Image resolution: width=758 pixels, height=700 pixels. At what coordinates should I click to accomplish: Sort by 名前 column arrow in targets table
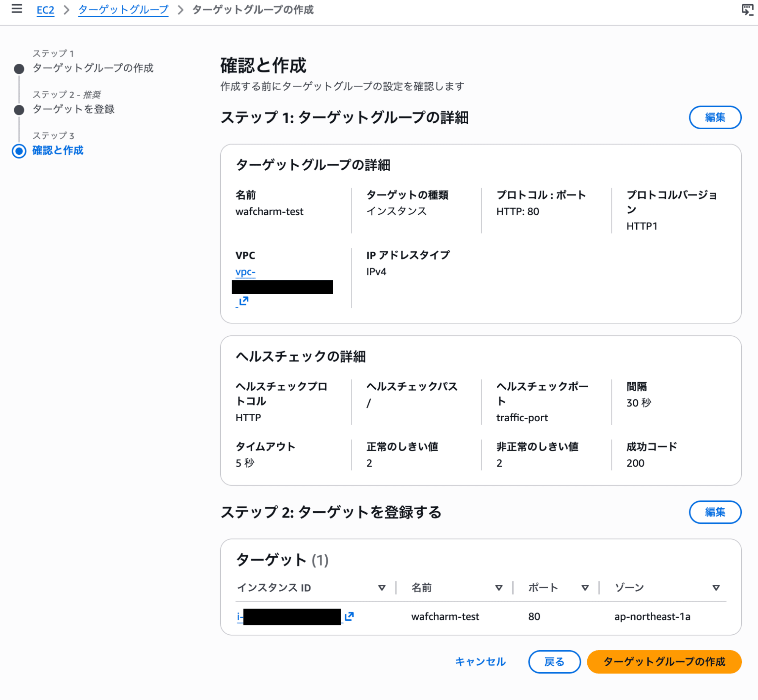click(x=499, y=588)
